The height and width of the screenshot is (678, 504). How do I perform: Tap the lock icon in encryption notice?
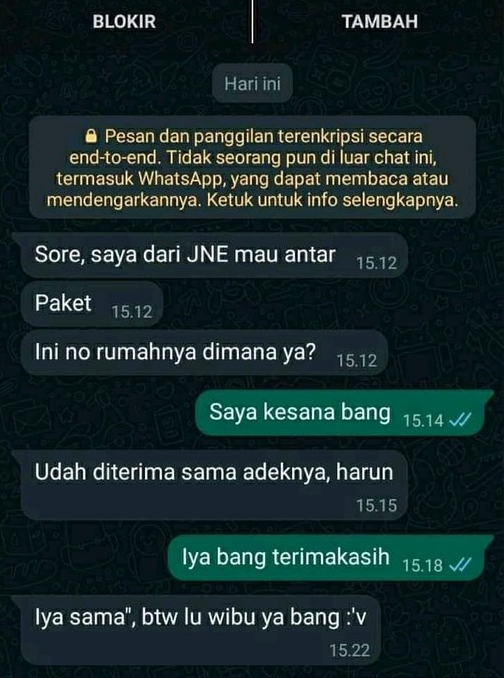point(91,137)
